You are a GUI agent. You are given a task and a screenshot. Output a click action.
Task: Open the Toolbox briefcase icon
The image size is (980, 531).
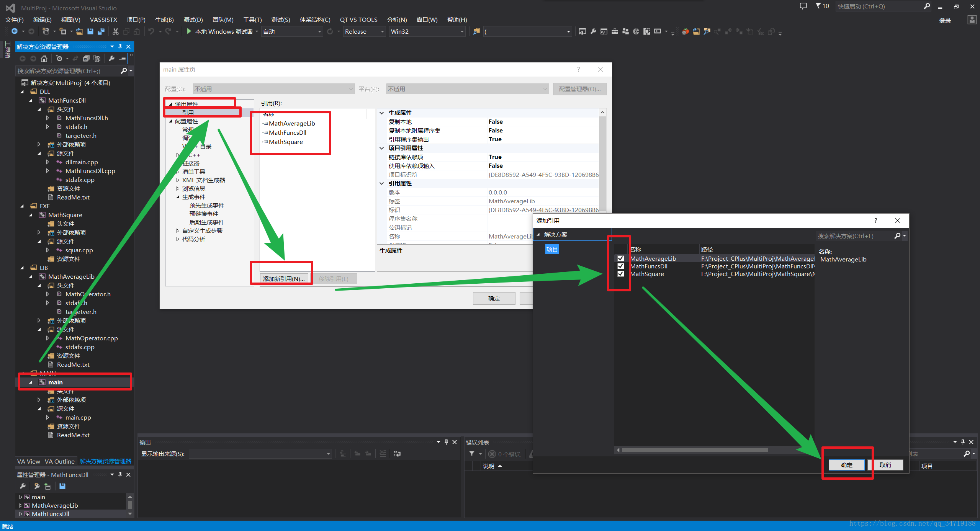(x=615, y=31)
